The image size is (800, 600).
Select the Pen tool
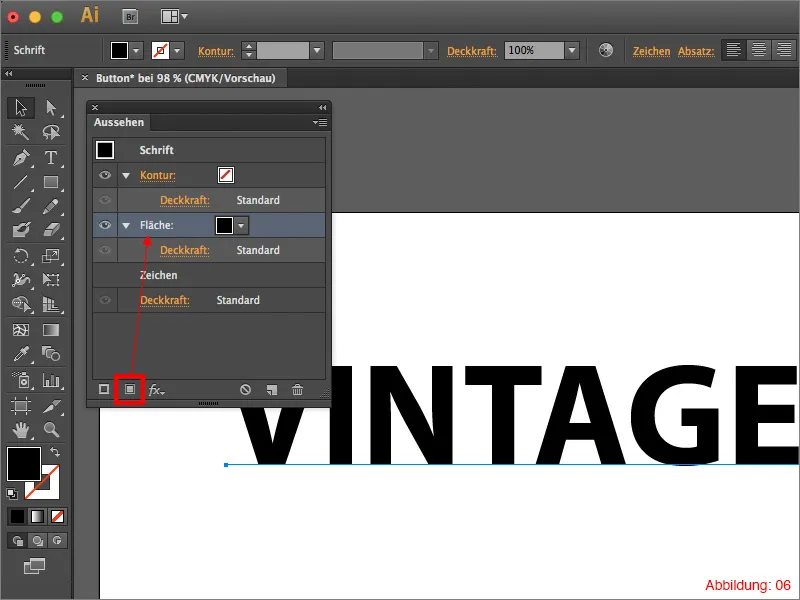[21, 158]
